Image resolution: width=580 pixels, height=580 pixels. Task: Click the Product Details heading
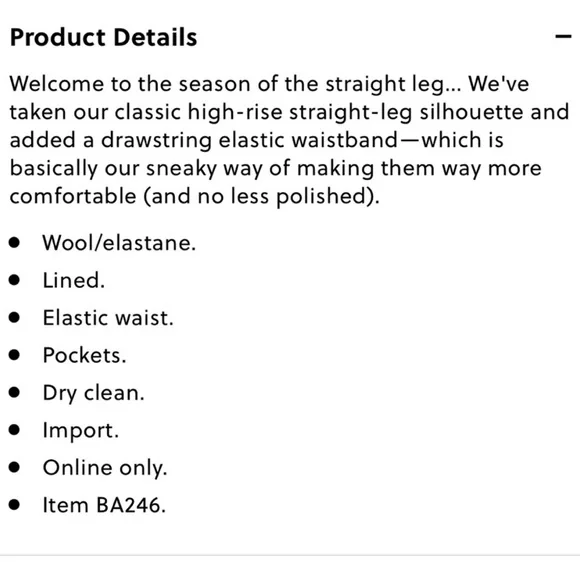point(104,37)
